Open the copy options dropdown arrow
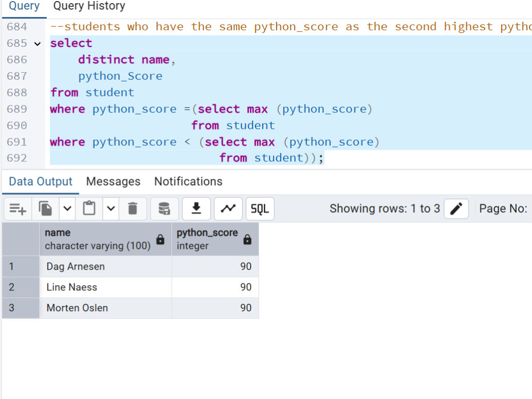532x399 pixels. 67,209
